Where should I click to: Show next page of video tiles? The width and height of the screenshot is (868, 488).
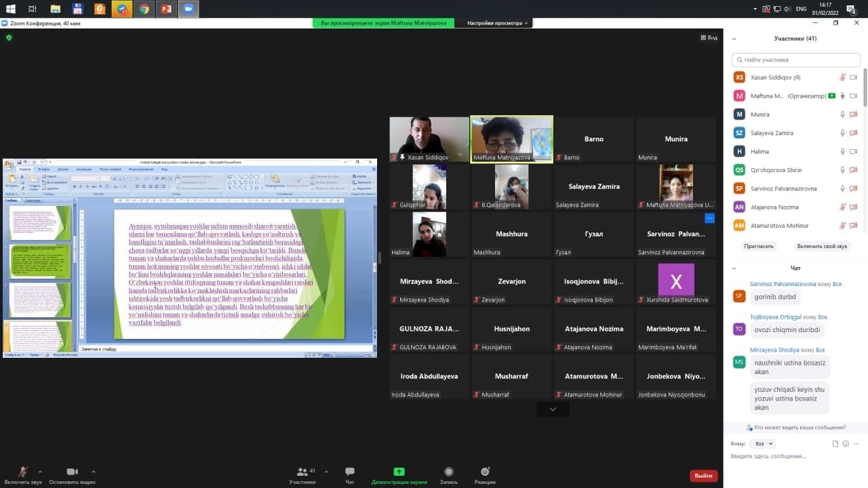click(x=553, y=409)
